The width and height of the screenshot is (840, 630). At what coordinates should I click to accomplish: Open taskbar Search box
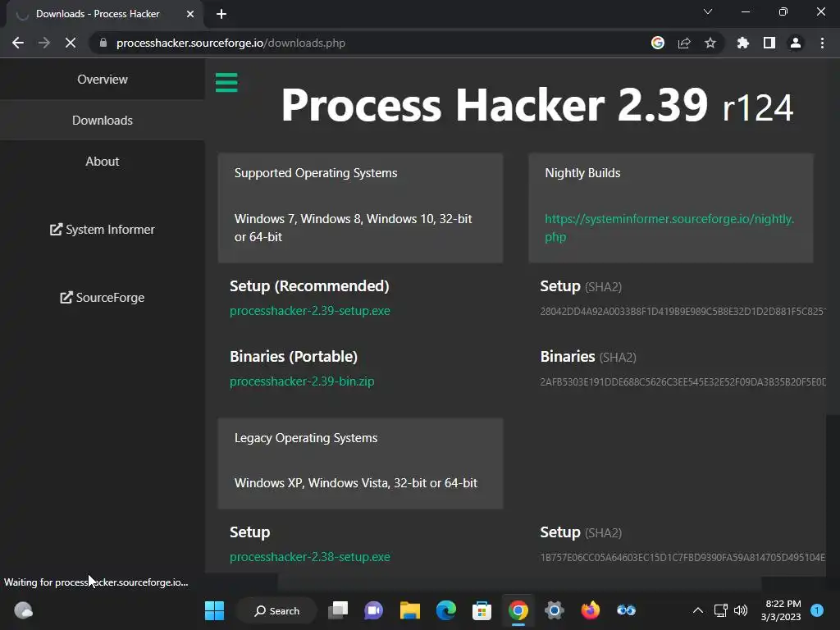pos(277,610)
